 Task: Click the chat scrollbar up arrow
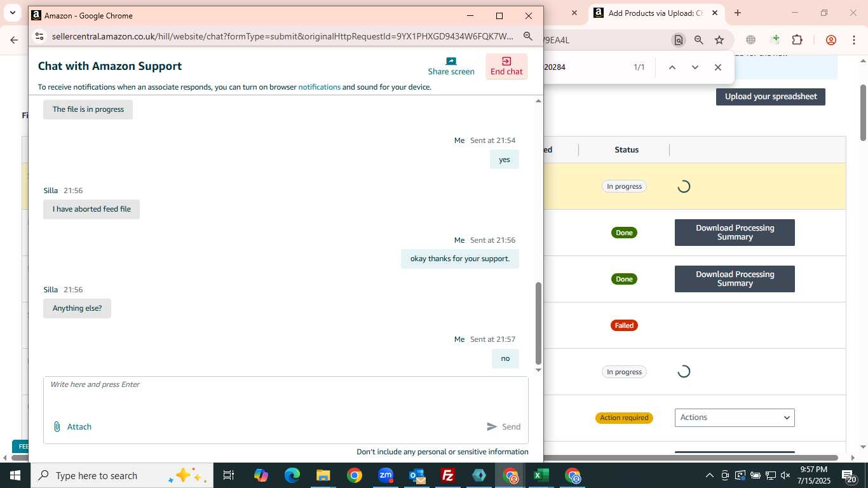click(x=538, y=101)
